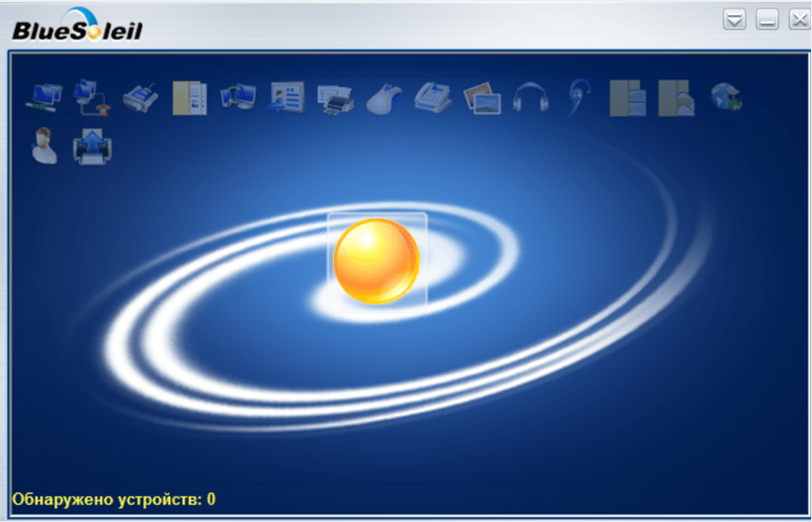Open the Fax machine service icon
The height and width of the screenshot is (522, 812).
[x=432, y=96]
